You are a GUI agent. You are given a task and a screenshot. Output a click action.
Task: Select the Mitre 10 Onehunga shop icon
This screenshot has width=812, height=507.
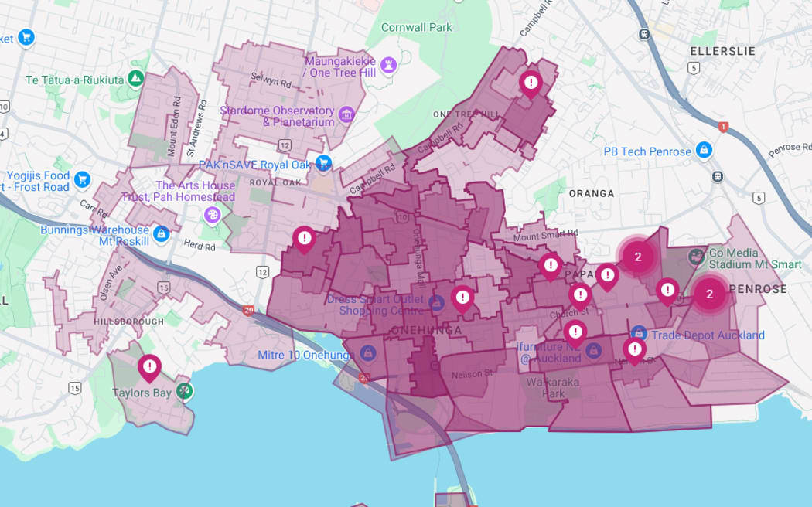pyautogui.click(x=367, y=353)
